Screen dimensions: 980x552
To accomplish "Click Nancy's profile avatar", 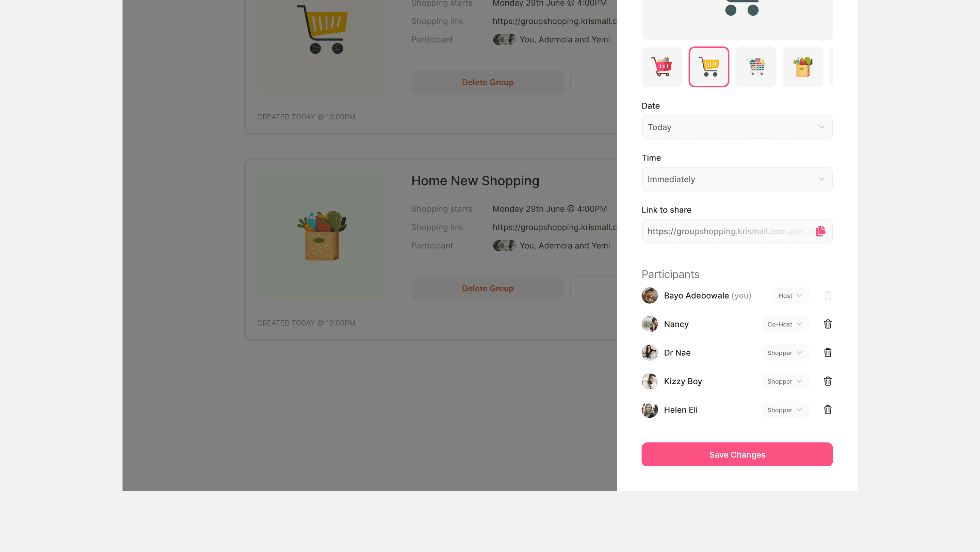I will tap(649, 324).
